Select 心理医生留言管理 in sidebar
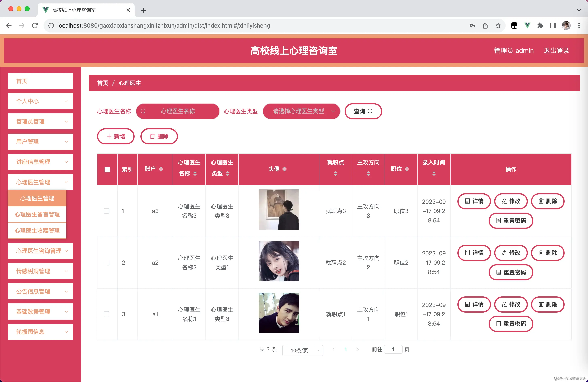588x382 pixels. coord(37,214)
